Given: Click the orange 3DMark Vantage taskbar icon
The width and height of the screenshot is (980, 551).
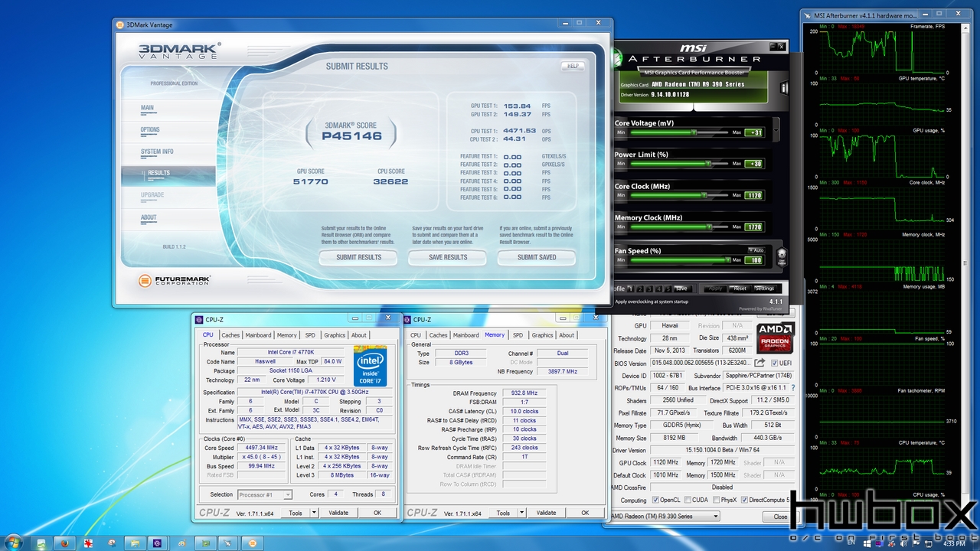Looking at the screenshot, I should coord(252,543).
